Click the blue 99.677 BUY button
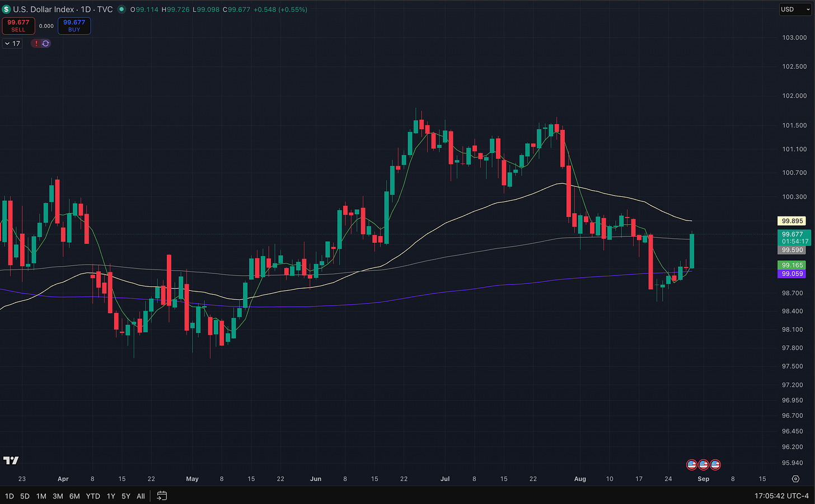The width and height of the screenshot is (815, 504). coord(74,26)
